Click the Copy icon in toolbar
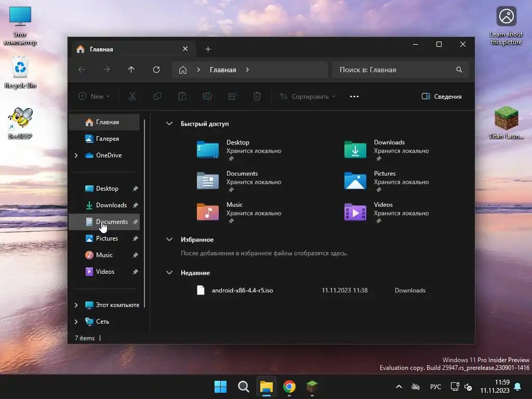 coord(157,96)
